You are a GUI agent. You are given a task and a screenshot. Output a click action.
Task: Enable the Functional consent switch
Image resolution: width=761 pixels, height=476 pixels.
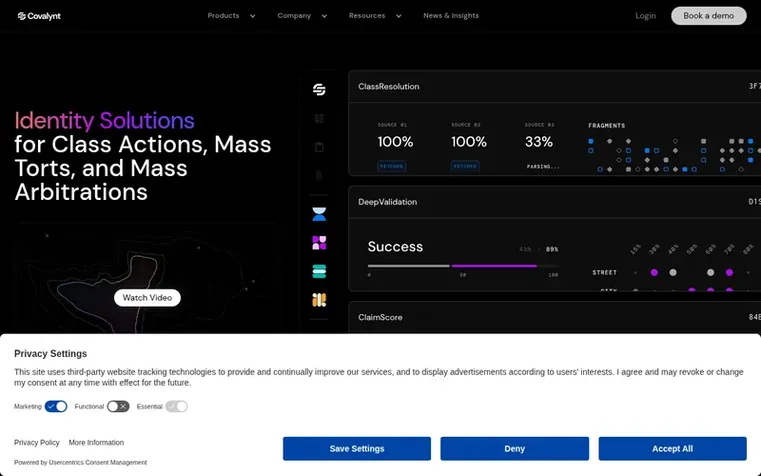(118, 406)
